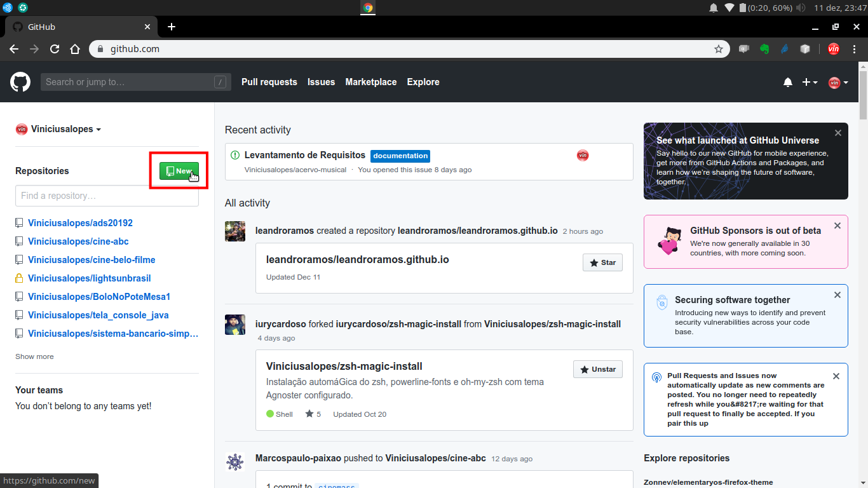Close the GitHub browser tab

pos(147,27)
